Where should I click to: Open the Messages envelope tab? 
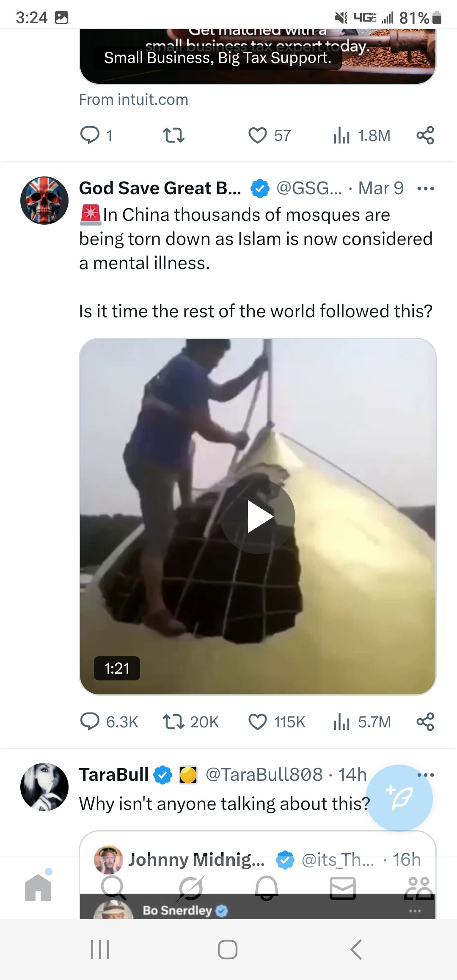click(x=342, y=888)
